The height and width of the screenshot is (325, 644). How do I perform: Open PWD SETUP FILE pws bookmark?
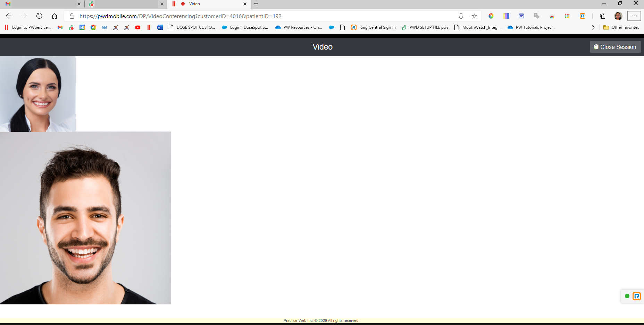pos(425,27)
